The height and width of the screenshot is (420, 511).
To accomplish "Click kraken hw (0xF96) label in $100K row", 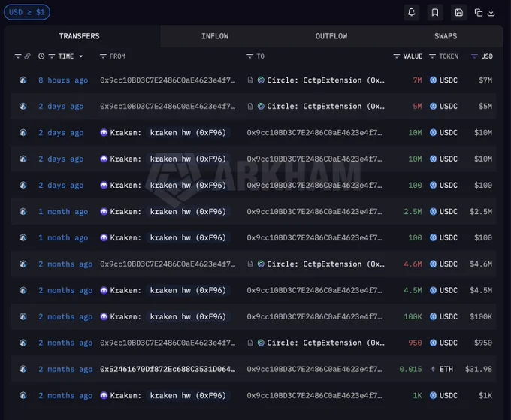I will pyautogui.click(x=188, y=317).
